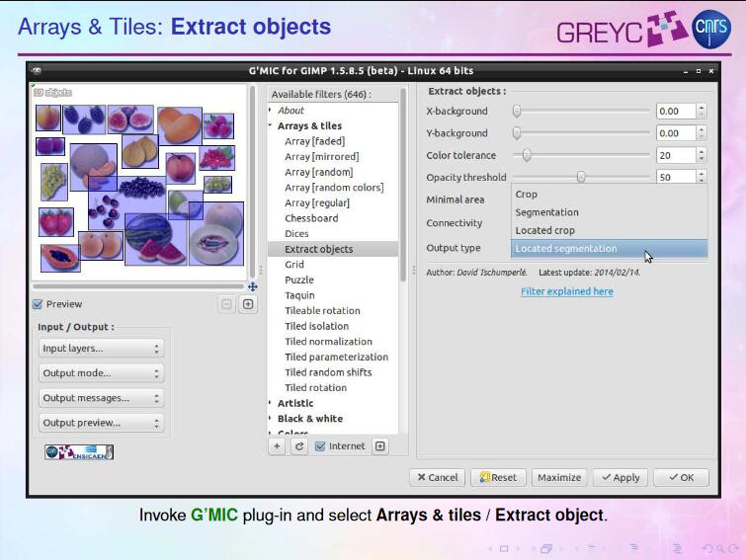This screenshot has width=746, height=560.
Task: Open the Output mode dropdown
Action: tap(102, 373)
